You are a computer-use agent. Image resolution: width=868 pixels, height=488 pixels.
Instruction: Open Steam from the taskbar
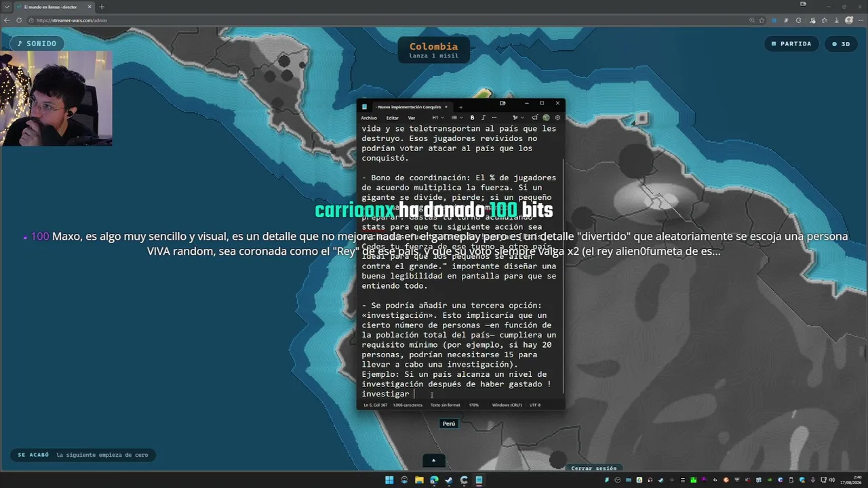pos(449,481)
